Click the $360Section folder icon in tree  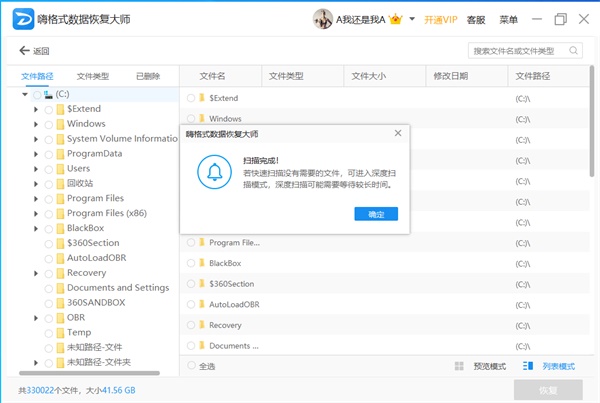point(60,243)
